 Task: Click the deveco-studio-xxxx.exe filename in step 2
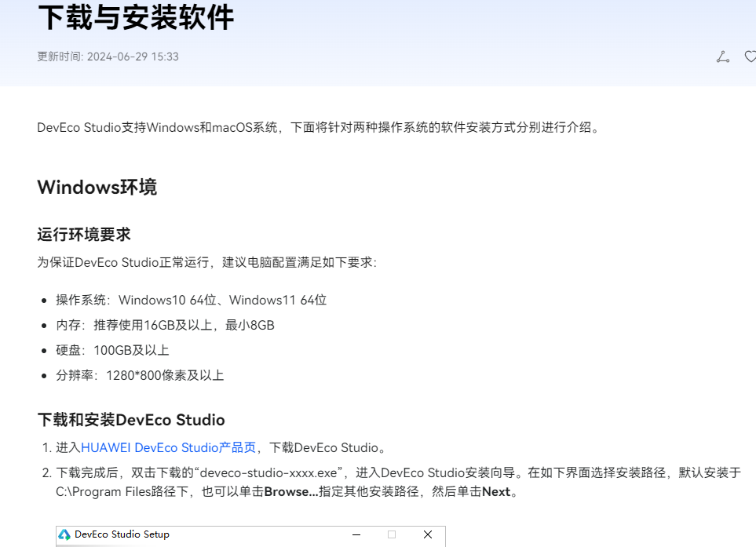(x=268, y=472)
